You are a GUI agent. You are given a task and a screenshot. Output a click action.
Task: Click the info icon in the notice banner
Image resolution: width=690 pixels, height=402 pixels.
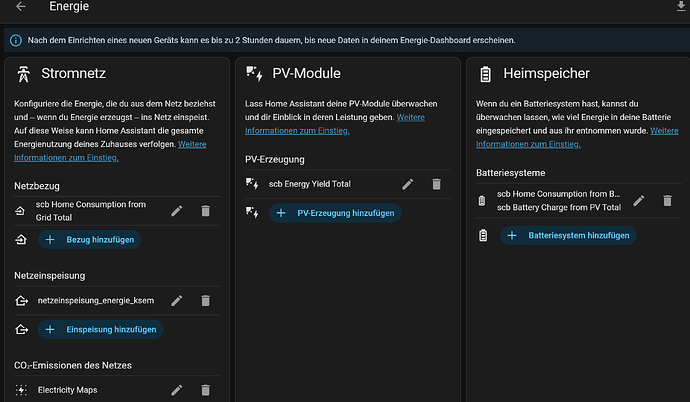[x=15, y=41]
